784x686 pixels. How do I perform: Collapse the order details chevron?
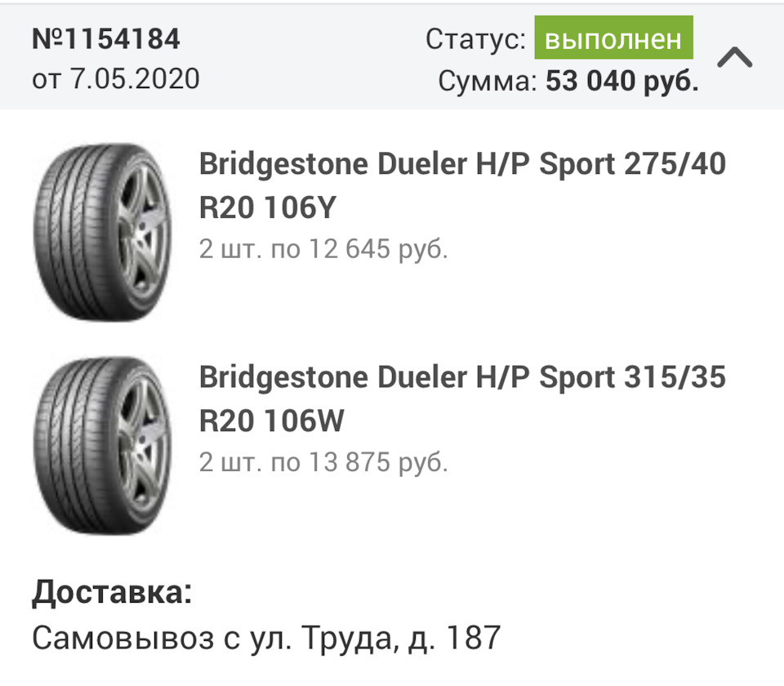pos(734,59)
